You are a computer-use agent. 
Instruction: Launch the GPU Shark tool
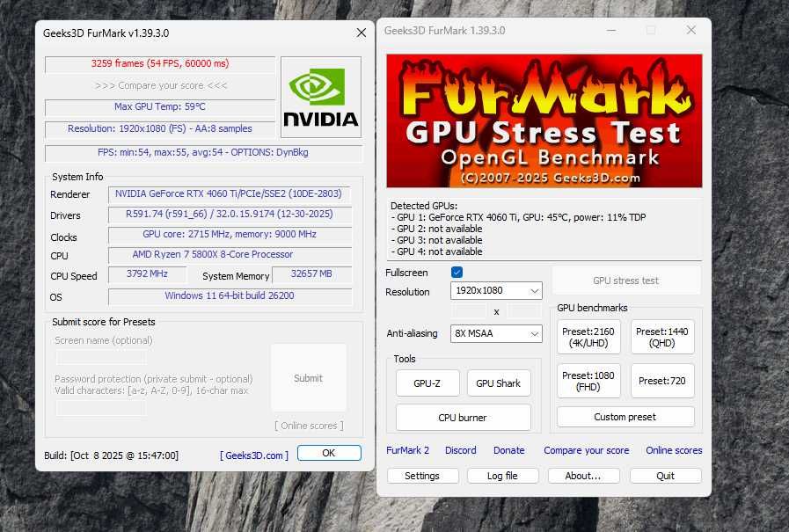coord(498,383)
